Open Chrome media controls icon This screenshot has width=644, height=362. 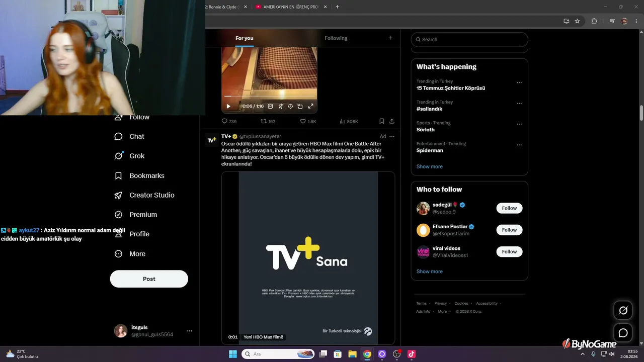coord(612,21)
